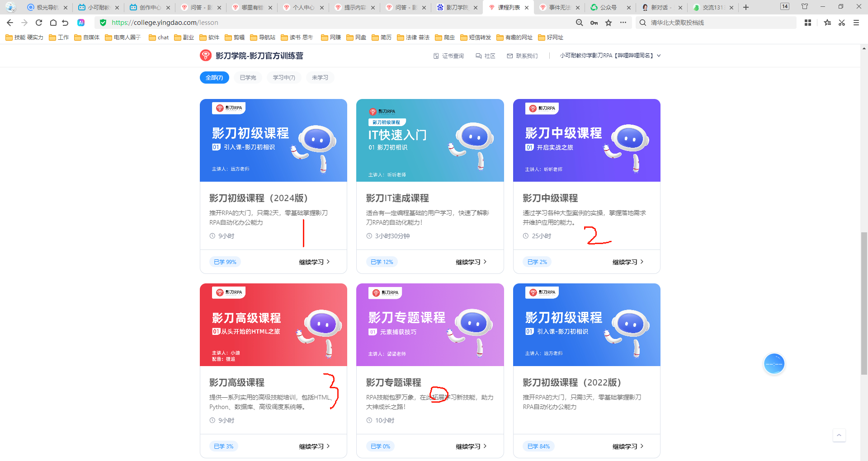Click the 影刀高级课程 course title
This screenshot has height=461, width=868.
point(237,383)
